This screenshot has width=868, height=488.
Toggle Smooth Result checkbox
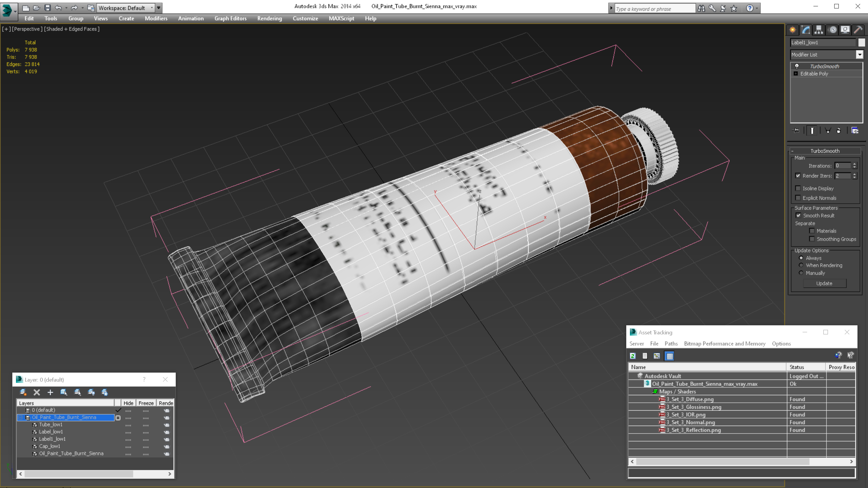pyautogui.click(x=798, y=215)
